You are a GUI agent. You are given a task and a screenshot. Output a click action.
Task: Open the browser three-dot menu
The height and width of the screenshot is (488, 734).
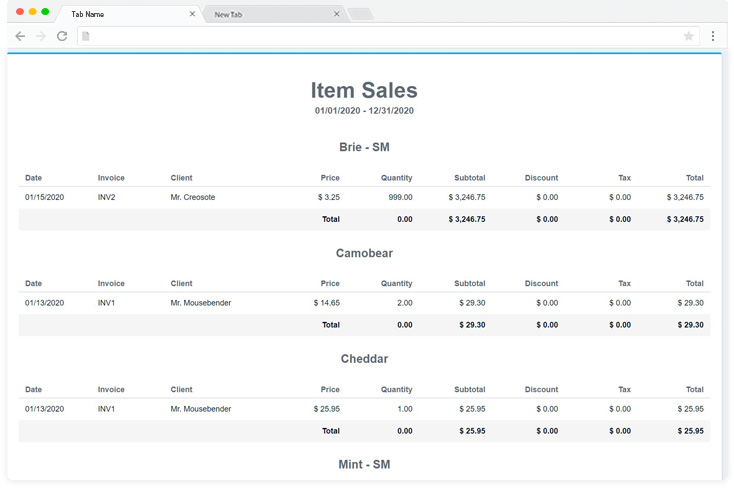point(713,36)
